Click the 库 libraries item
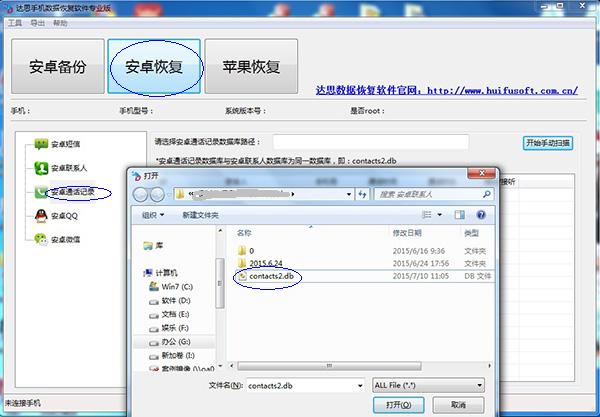The width and height of the screenshot is (600, 417). pos(153,245)
